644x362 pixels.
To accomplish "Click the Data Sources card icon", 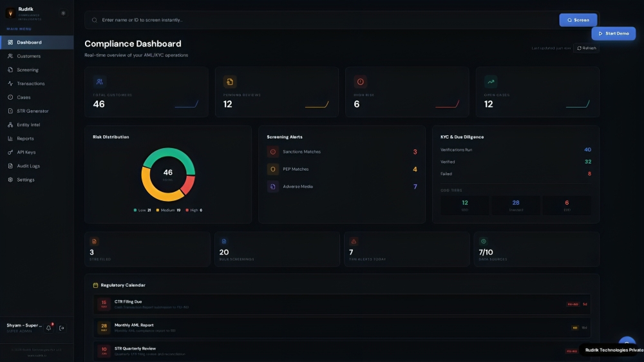I will 484,241.
